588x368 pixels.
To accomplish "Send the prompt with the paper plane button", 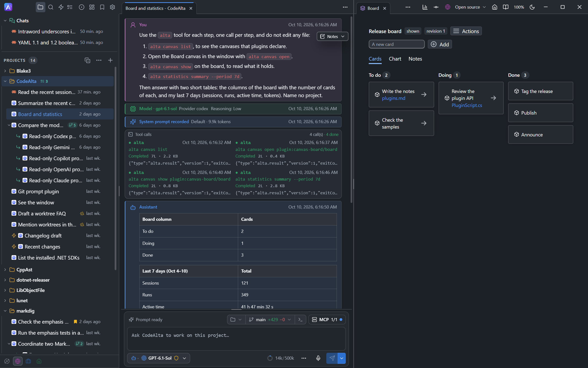I will (x=332, y=358).
